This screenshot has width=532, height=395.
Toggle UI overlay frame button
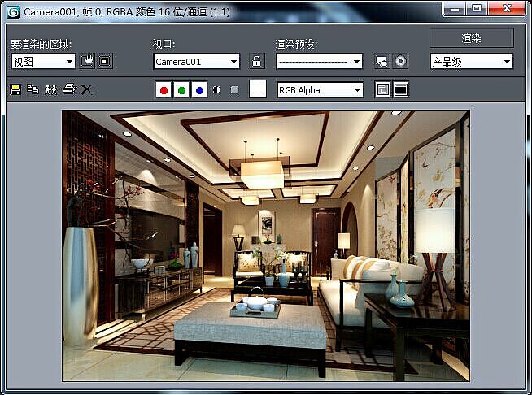coord(383,89)
